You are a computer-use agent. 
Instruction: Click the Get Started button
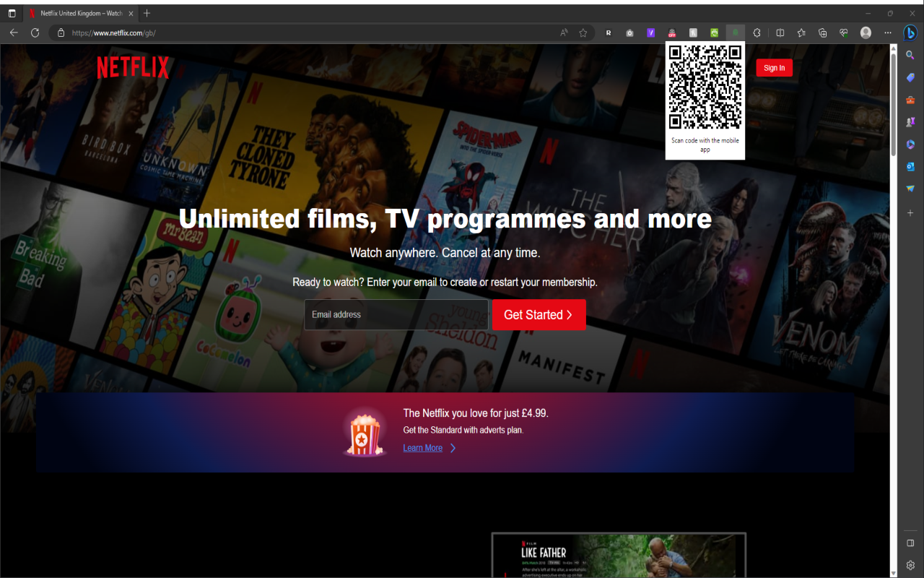pyautogui.click(x=539, y=315)
